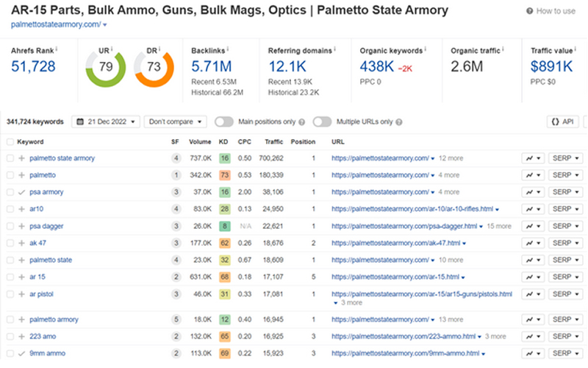
Task: Sort table by Volume column
Action: 200,142
